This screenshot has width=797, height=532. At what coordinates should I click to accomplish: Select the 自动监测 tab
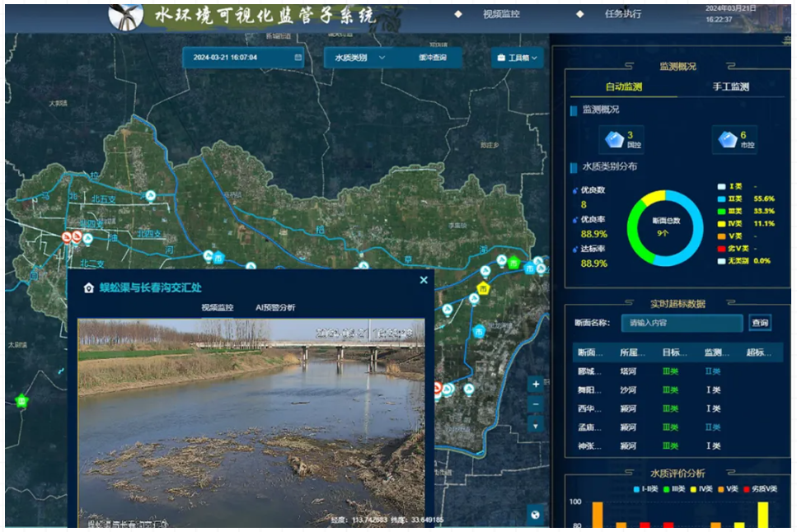point(624,86)
